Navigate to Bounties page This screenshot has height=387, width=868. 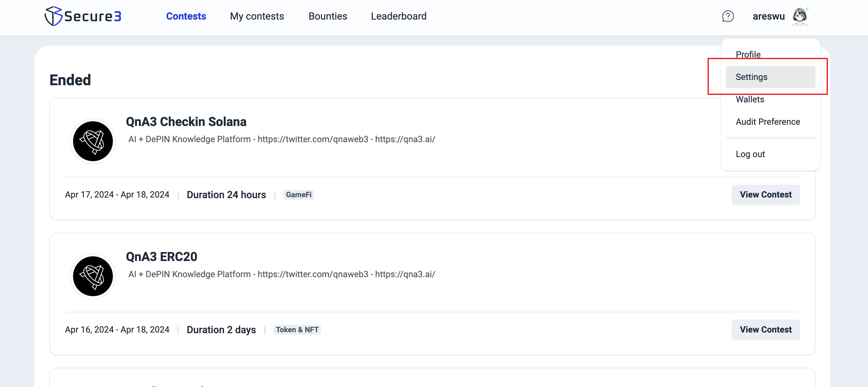click(328, 16)
